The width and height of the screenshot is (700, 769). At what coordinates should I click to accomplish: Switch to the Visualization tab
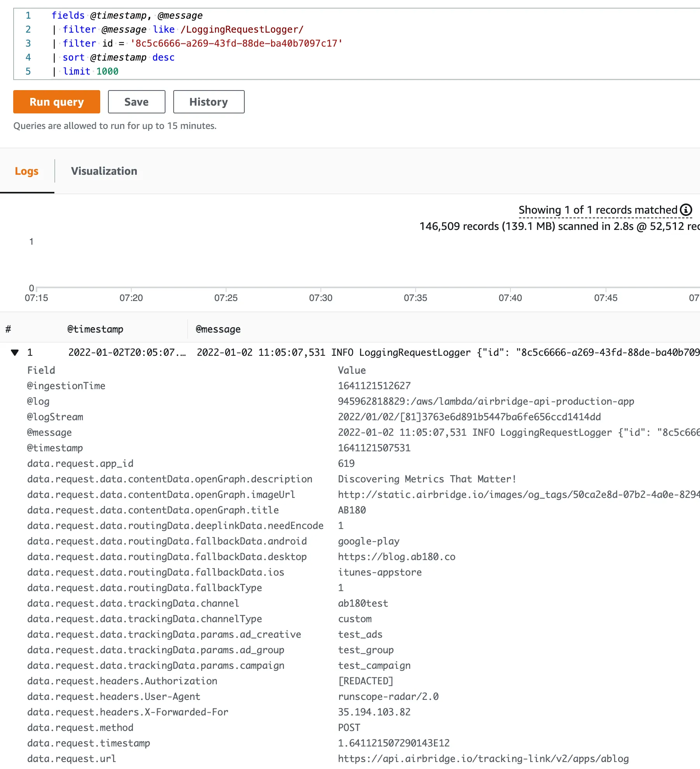click(x=104, y=171)
